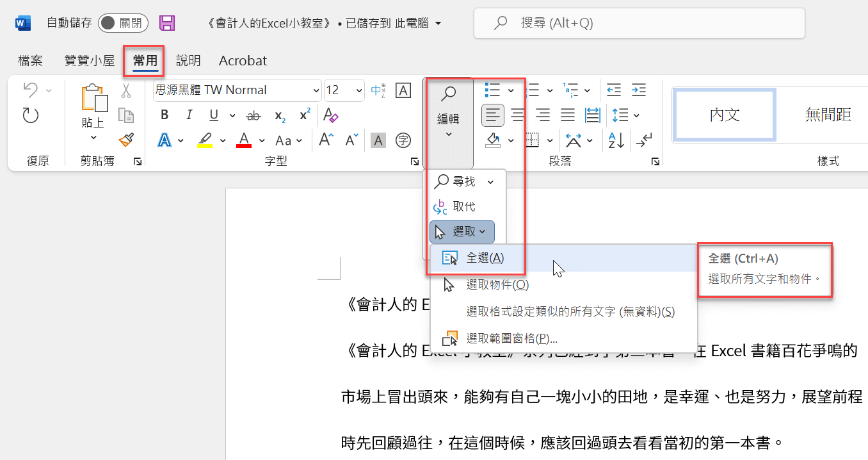Toggle Underline formatting
Image resolution: width=868 pixels, height=460 pixels.
pyautogui.click(x=214, y=115)
